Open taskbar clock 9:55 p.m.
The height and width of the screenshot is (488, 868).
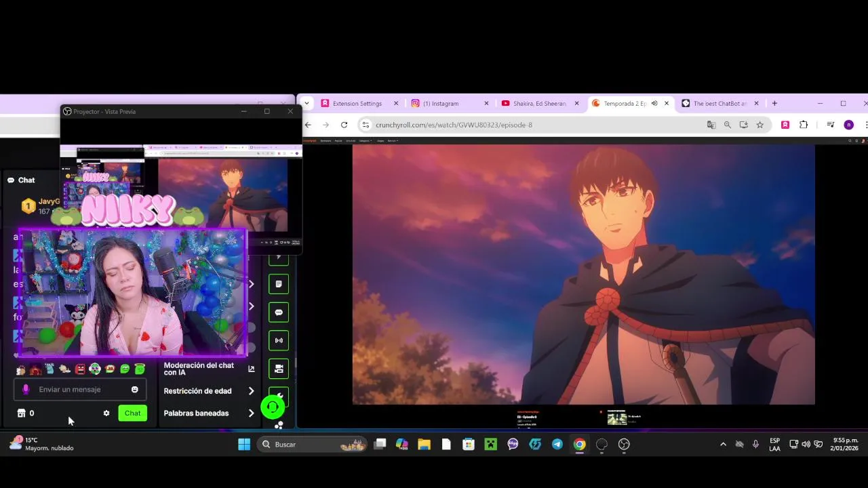[x=846, y=445]
